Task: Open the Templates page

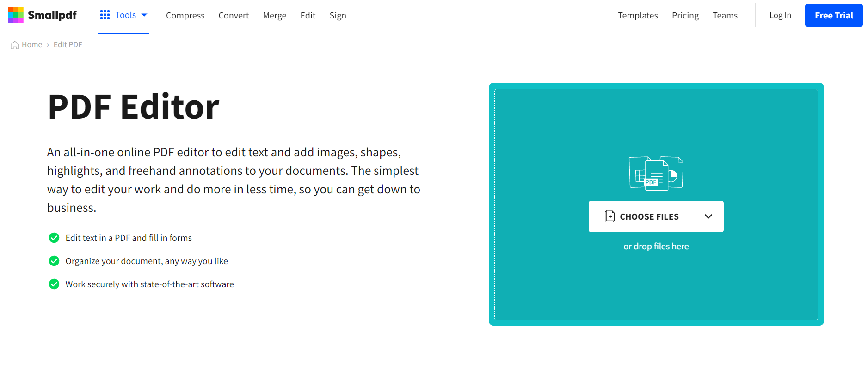Action: point(638,15)
